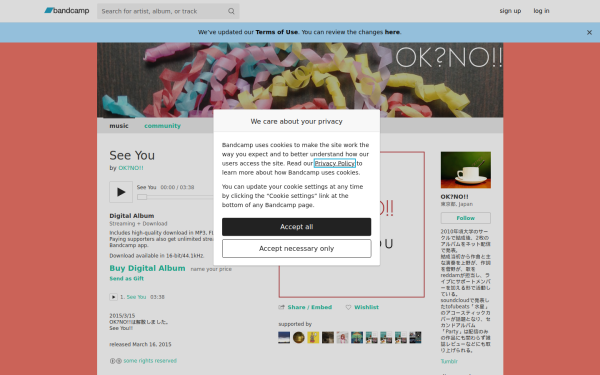Viewport: 600px width, 375px height.
Task: Review changes via the 'here' link
Action: click(x=392, y=32)
